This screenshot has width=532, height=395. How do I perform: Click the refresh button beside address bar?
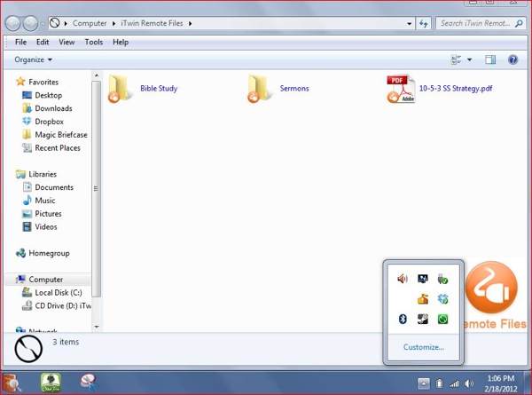point(424,23)
